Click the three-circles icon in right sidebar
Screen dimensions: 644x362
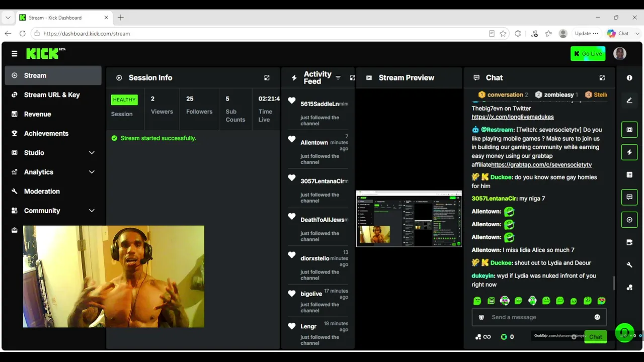click(x=629, y=288)
